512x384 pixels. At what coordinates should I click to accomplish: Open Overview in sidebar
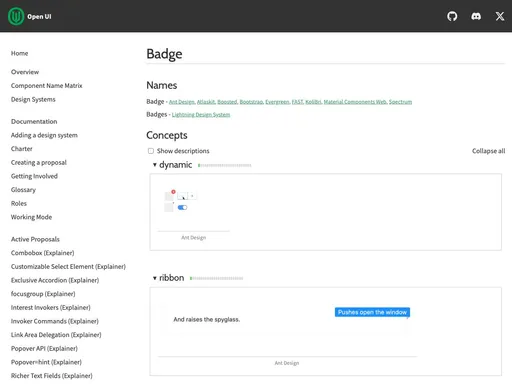point(25,72)
